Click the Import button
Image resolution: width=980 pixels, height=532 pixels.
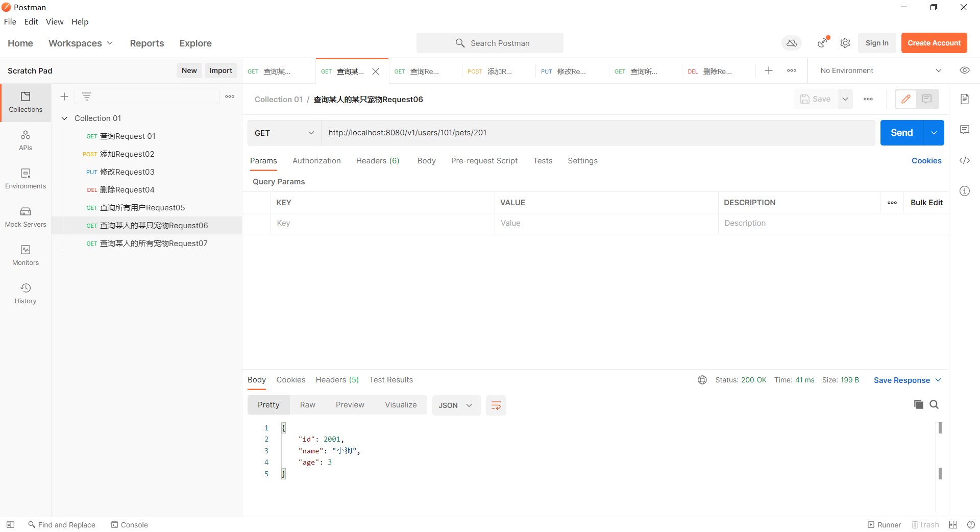click(221, 70)
